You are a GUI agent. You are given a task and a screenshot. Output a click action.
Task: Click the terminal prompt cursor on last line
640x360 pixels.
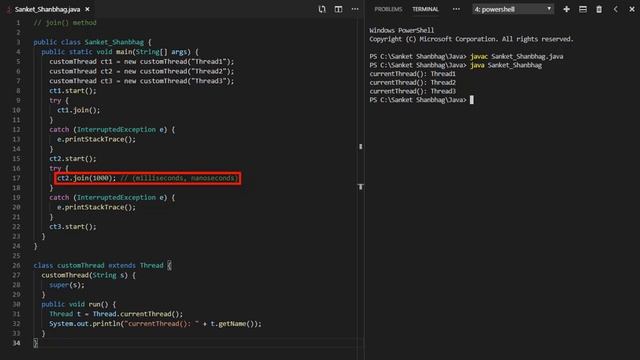click(x=472, y=100)
